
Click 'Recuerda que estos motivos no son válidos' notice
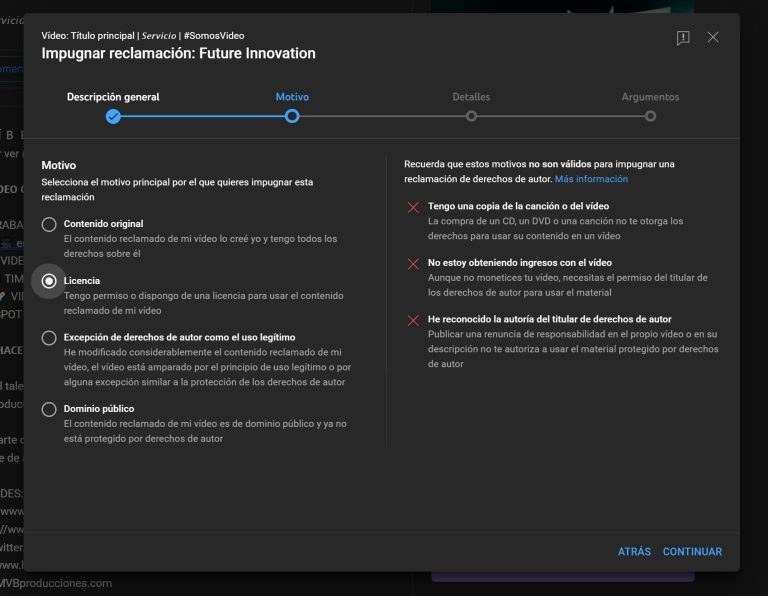539,171
